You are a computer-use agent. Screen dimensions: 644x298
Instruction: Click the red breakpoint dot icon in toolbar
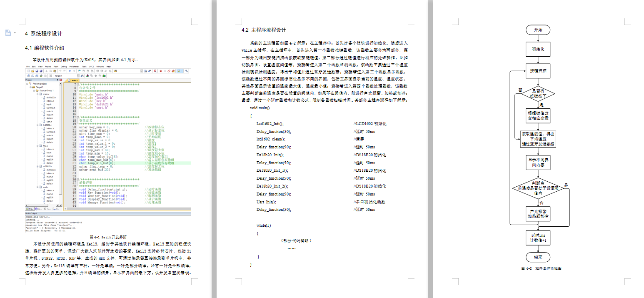pos(160,71)
